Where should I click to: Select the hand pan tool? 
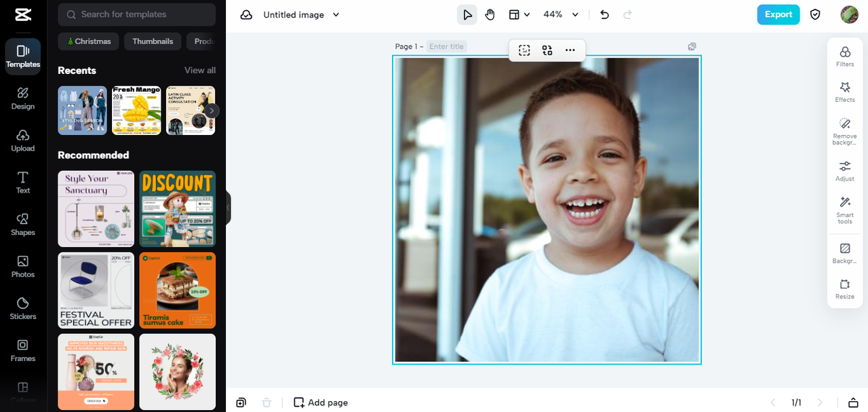[490, 14]
